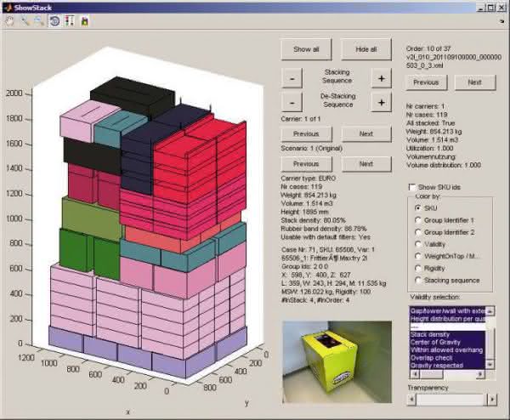The height and width of the screenshot is (420, 510).
Task: Select the Stacking sequence color-by radio button
Action: tap(418, 281)
